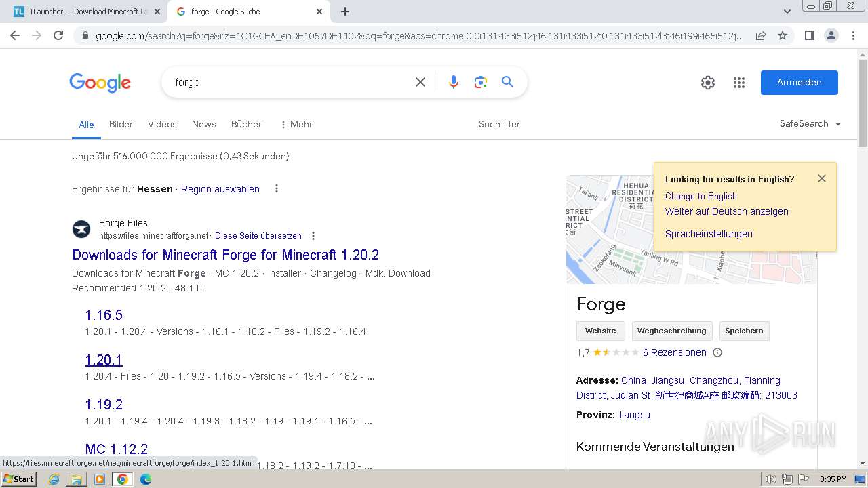This screenshot has height=488, width=868.
Task: Click the Google logo
Action: [x=100, y=83]
